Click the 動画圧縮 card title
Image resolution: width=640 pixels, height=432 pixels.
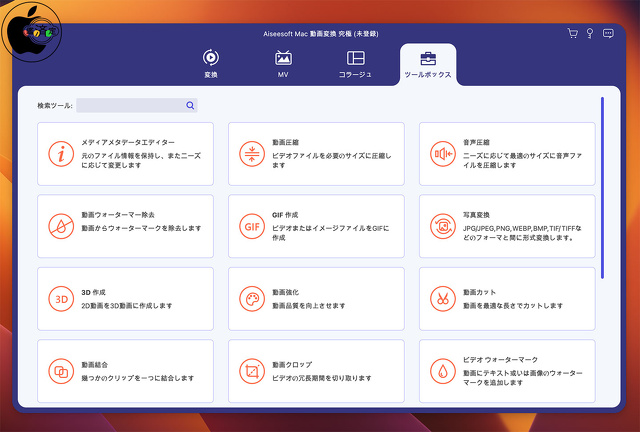click(x=285, y=142)
